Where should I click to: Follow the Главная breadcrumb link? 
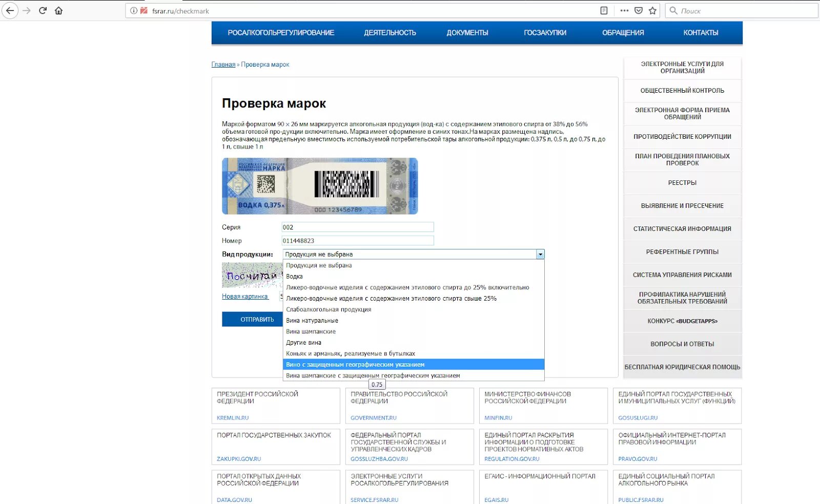pos(223,65)
